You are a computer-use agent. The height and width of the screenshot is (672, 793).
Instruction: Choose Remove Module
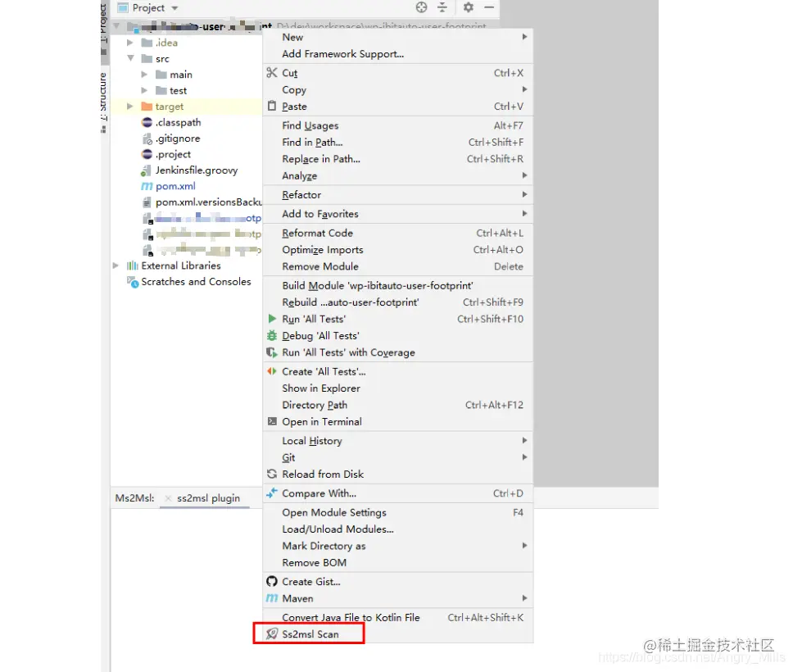pos(398,266)
